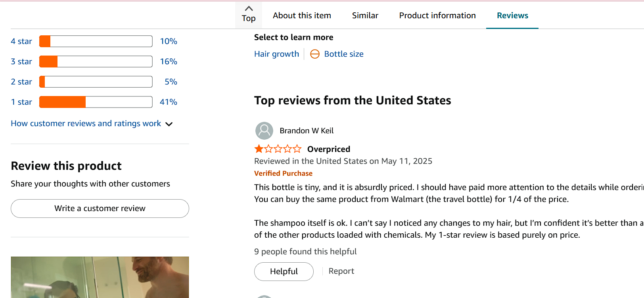Click the Bottle size mixed-sentiment icon
The height and width of the screenshot is (298, 644).
(314, 54)
